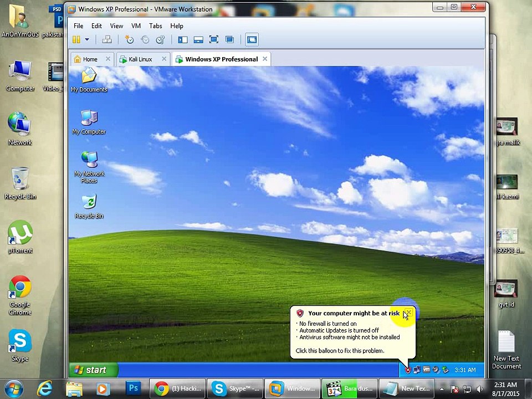Close the Kali Linux tab

(x=164, y=59)
